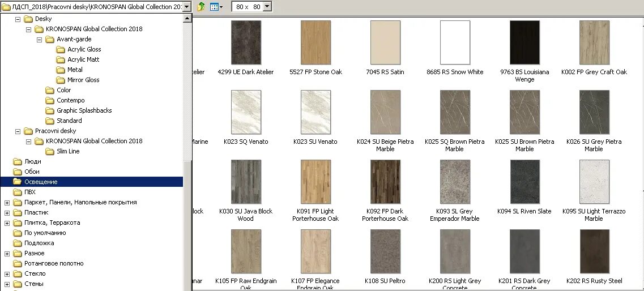Select the По умолчанию folder
644x291 pixels.
pyautogui.click(x=45, y=233)
